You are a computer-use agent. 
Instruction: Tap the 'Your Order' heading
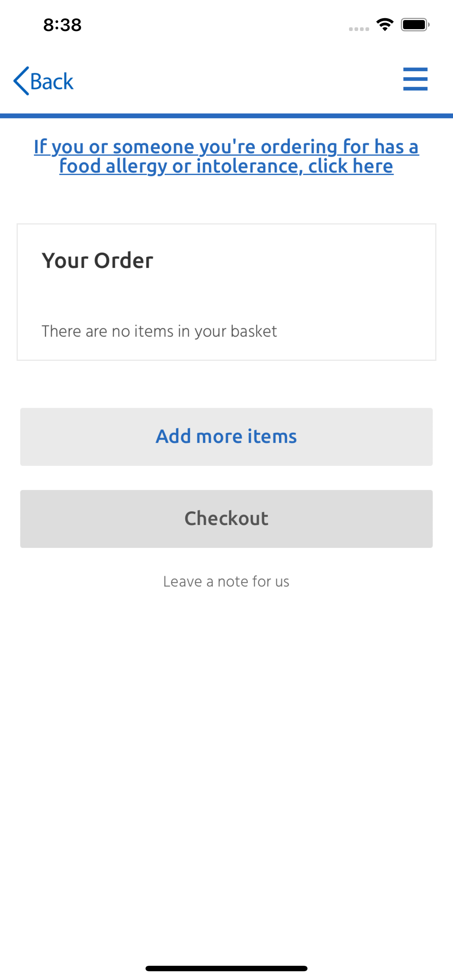97,261
